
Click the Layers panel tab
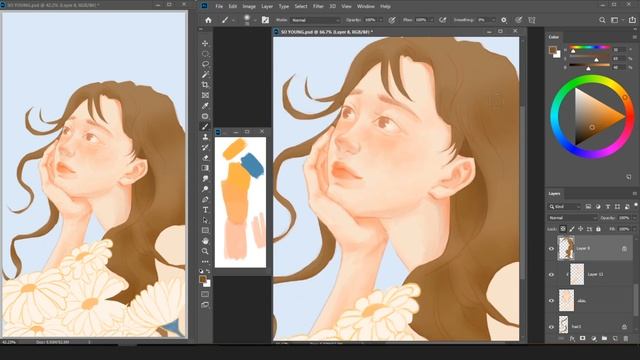click(x=554, y=193)
